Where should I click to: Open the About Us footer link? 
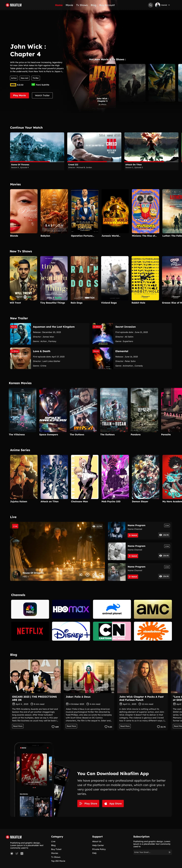pyautogui.click(x=97, y=841)
